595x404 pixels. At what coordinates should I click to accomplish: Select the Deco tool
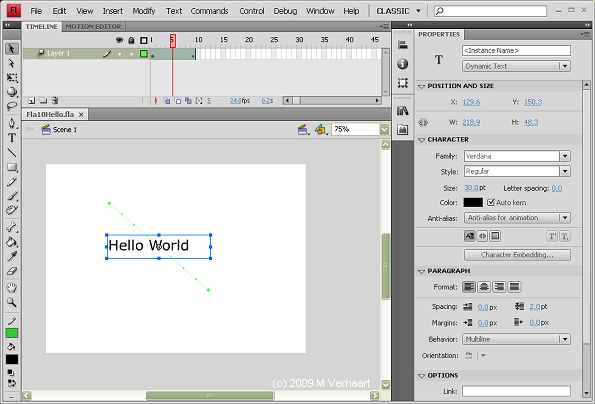point(12,210)
